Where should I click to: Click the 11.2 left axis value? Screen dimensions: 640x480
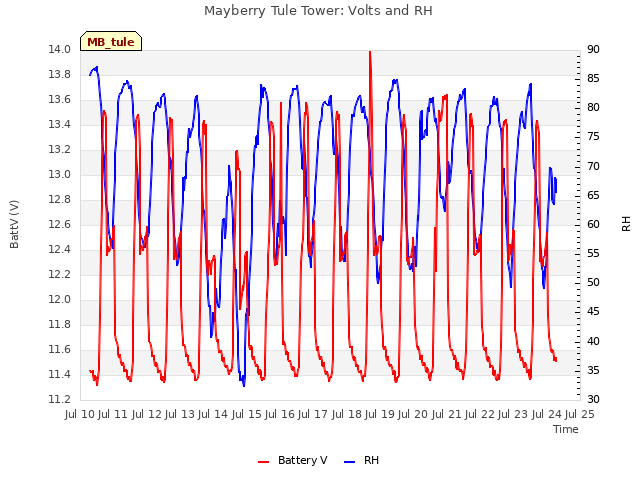click(59, 400)
